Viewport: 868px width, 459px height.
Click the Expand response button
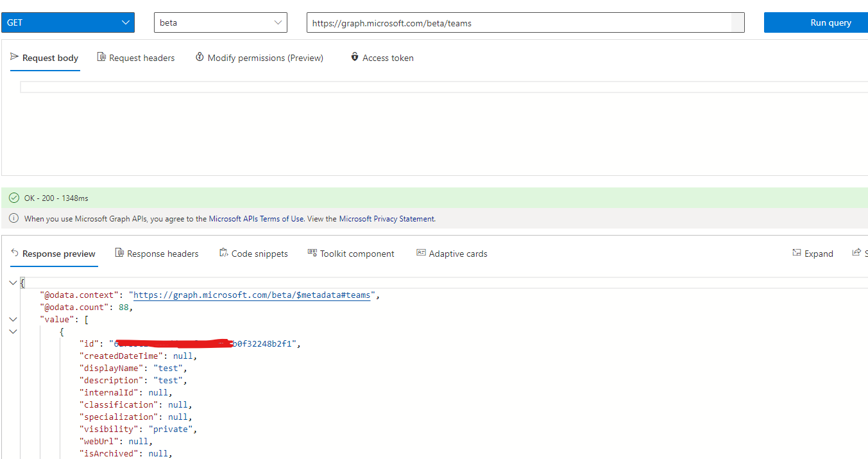tap(813, 254)
